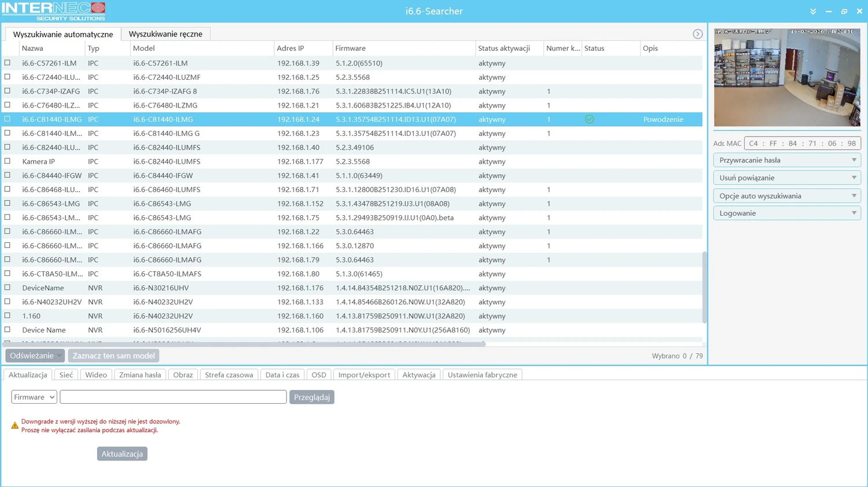Click the Zaznacz ten sam model button
The height and width of the screenshot is (487, 868).
(x=113, y=356)
